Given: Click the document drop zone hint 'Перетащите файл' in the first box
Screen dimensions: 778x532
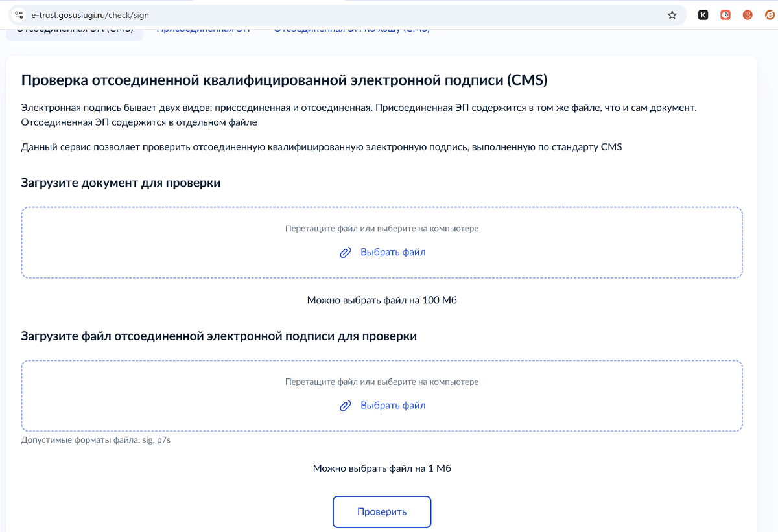Looking at the screenshot, I should (382, 229).
